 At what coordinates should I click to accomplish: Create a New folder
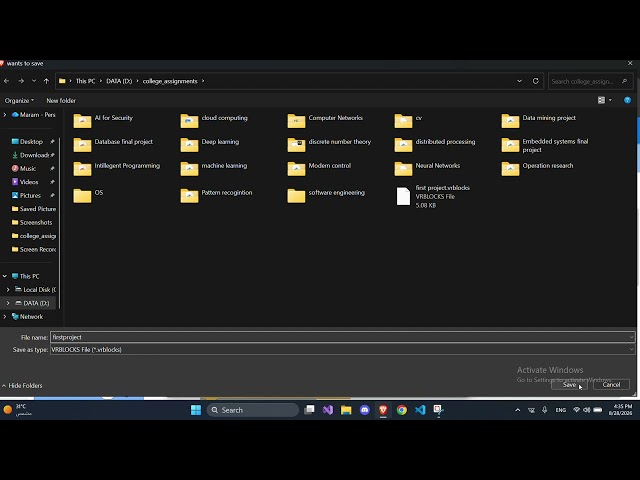(61, 100)
